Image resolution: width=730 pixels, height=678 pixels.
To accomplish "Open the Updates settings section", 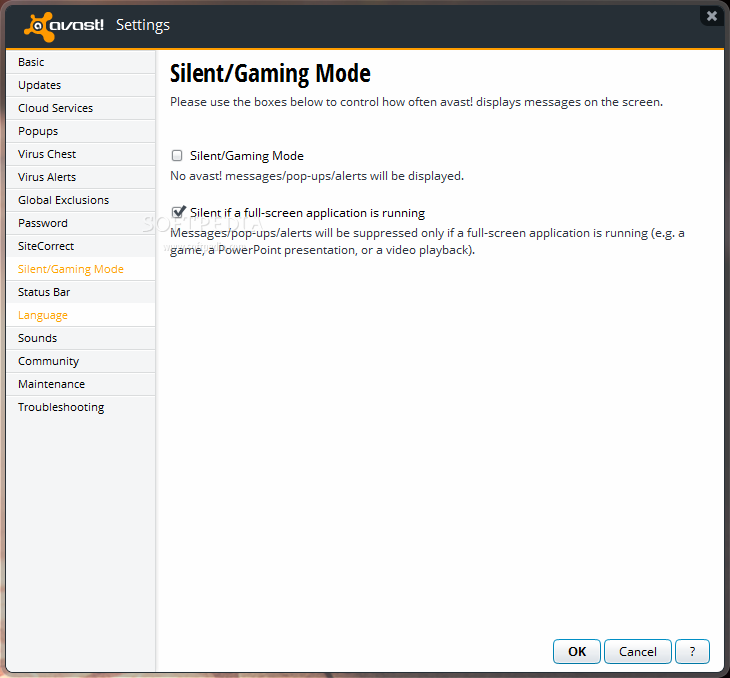I will tap(81, 85).
